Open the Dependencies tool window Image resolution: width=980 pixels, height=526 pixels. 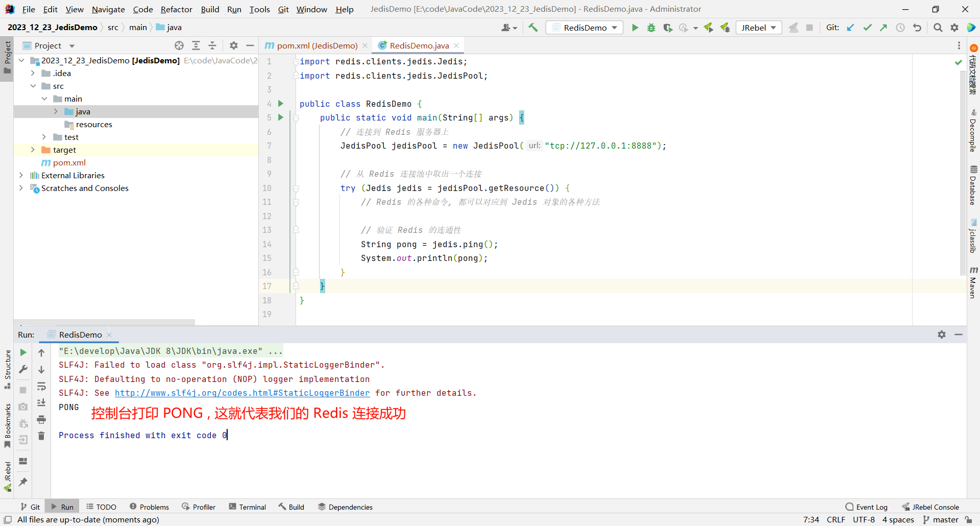coord(346,507)
